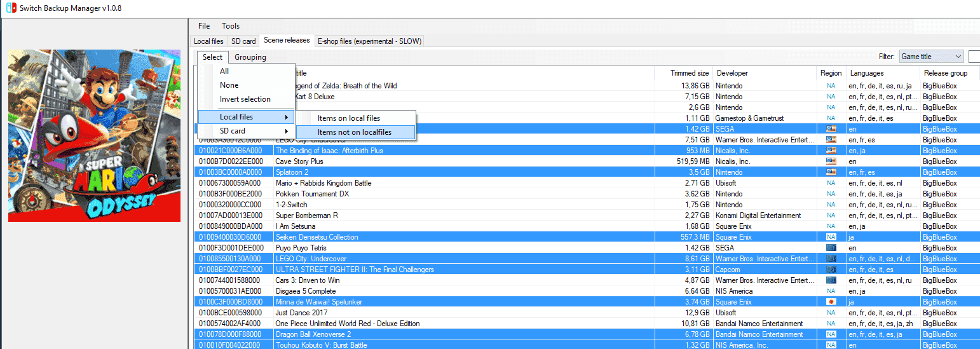Sort by Trimmed size column header
980x349 pixels.
point(683,73)
